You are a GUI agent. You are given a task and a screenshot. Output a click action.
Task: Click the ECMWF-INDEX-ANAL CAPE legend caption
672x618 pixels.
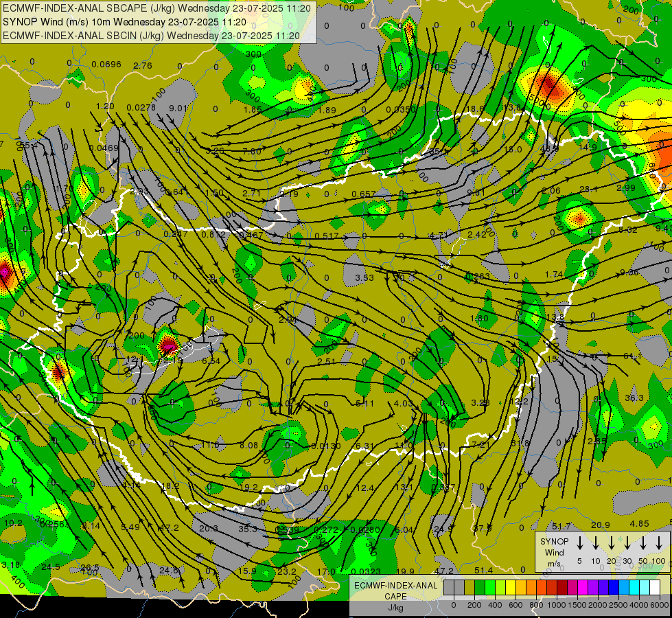point(396,591)
